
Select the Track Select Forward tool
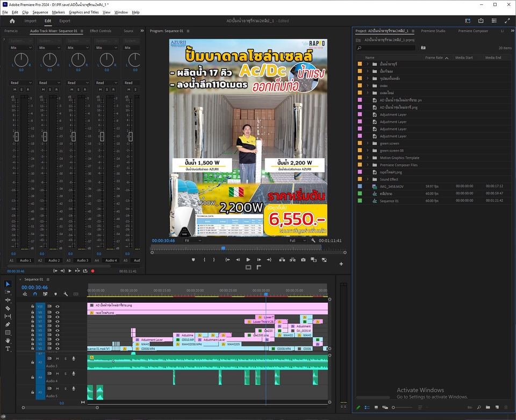[8, 292]
